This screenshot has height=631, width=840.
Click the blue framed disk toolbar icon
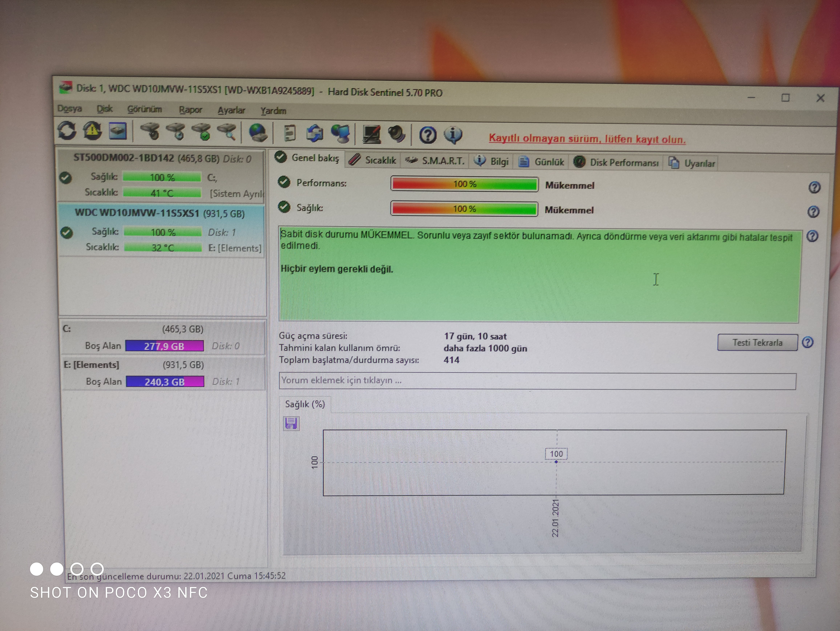pos(118,131)
